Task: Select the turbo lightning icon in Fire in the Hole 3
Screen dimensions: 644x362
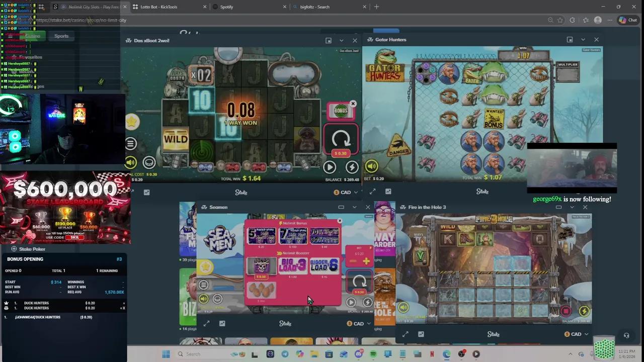Action: pos(584,311)
